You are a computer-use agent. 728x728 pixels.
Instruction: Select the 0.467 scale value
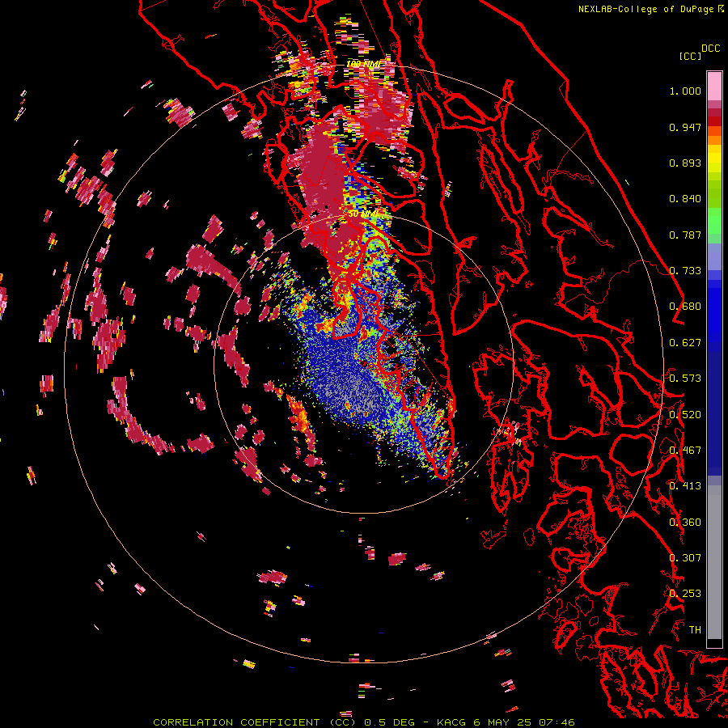pos(685,451)
